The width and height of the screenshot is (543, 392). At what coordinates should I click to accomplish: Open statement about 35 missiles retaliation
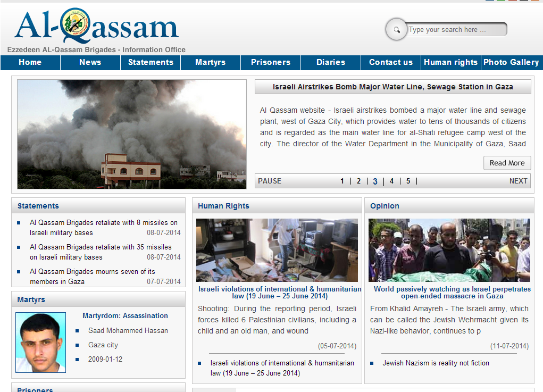coord(101,252)
